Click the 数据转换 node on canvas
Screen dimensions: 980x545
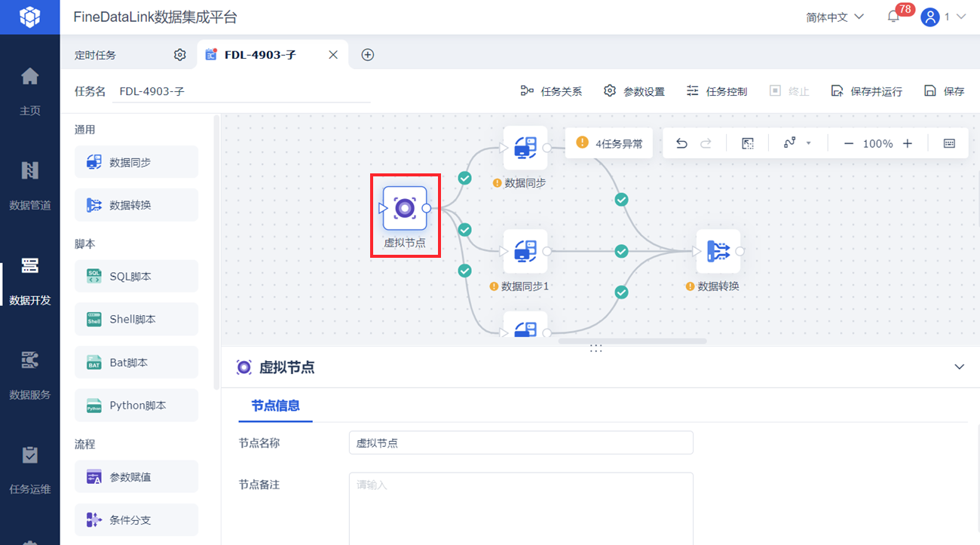click(x=718, y=252)
